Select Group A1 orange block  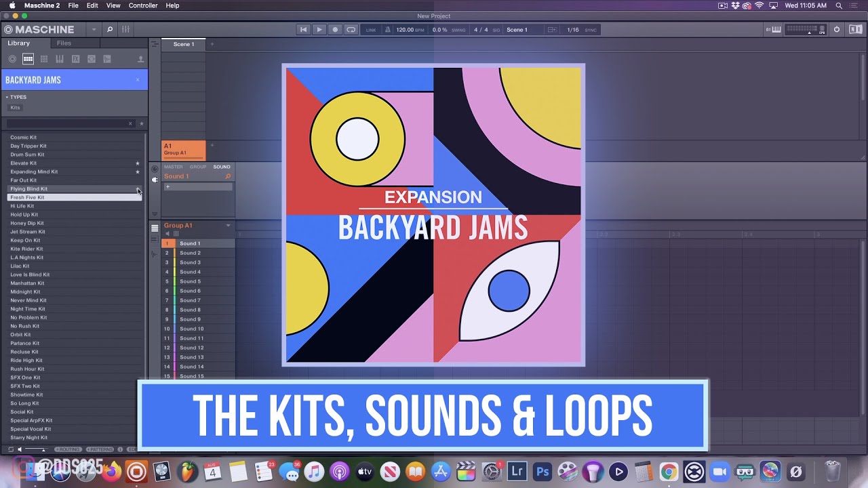tap(184, 150)
